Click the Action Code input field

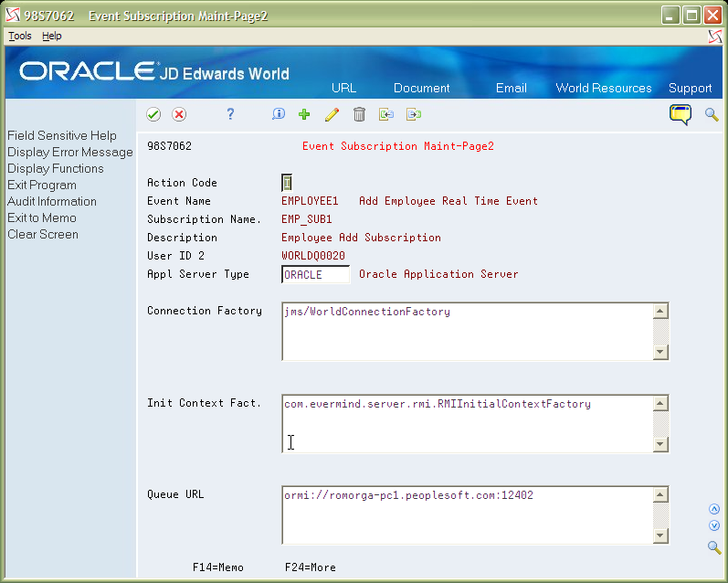(287, 183)
